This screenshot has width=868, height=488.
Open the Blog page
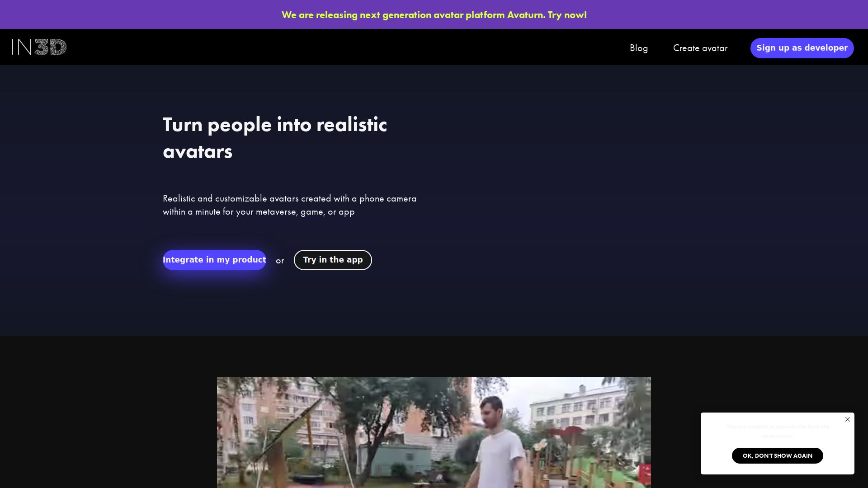[x=639, y=48]
